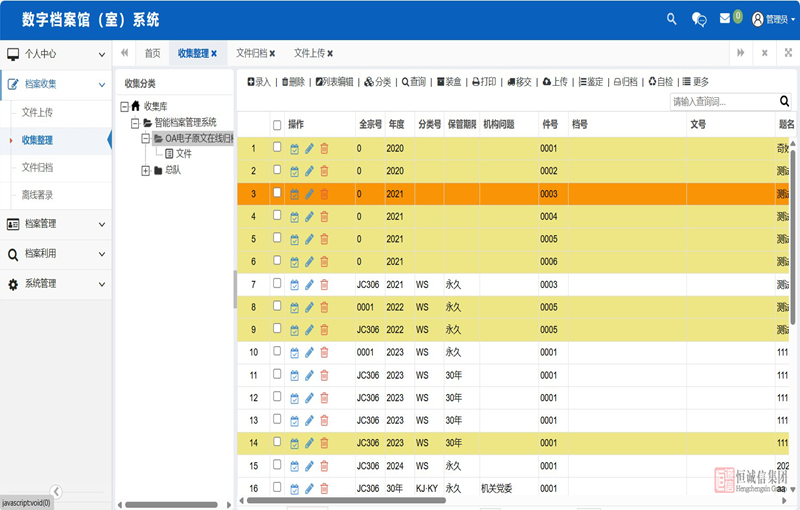Click the 打印 print button
Screen dimensions: 800x510
pyautogui.click(x=484, y=82)
